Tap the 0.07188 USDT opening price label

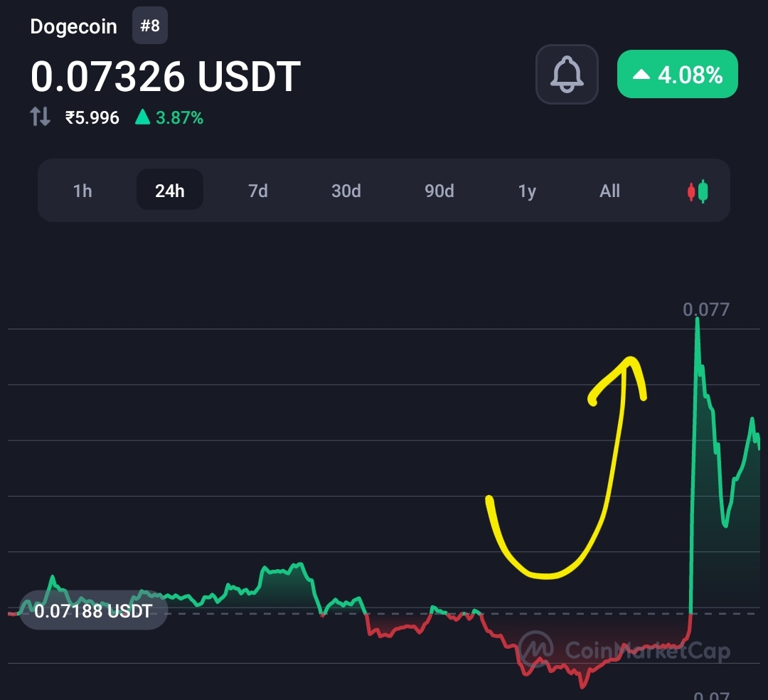point(93,611)
